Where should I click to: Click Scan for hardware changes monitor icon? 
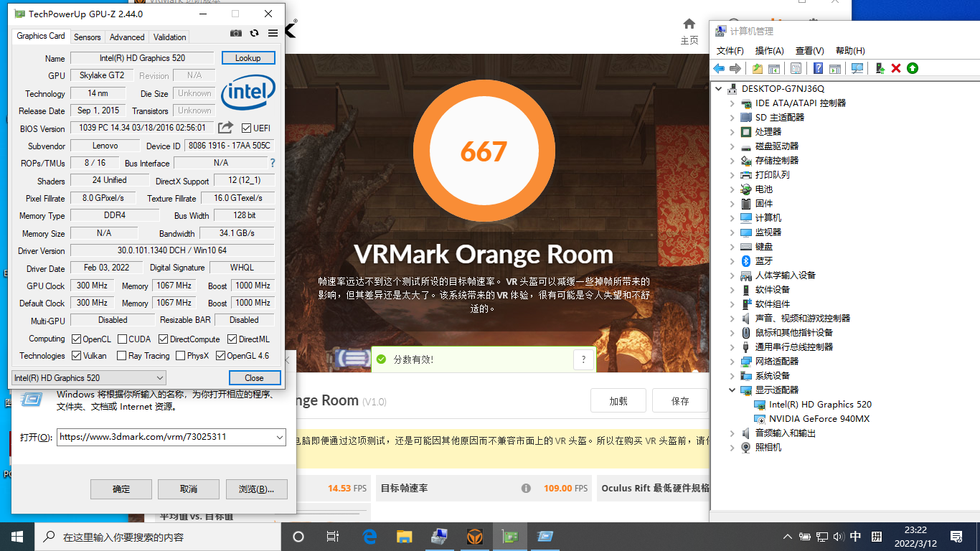[x=857, y=68]
